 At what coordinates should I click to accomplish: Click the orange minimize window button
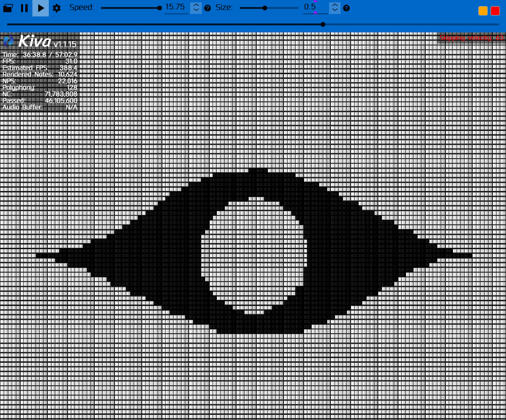point(483,11)
